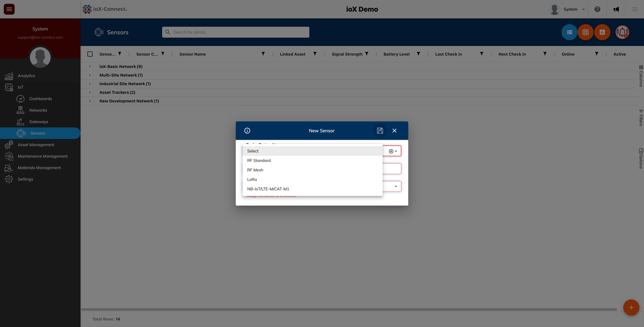Click the announcements megaphone icon
The image size is (644, 327).
(616, 9)
